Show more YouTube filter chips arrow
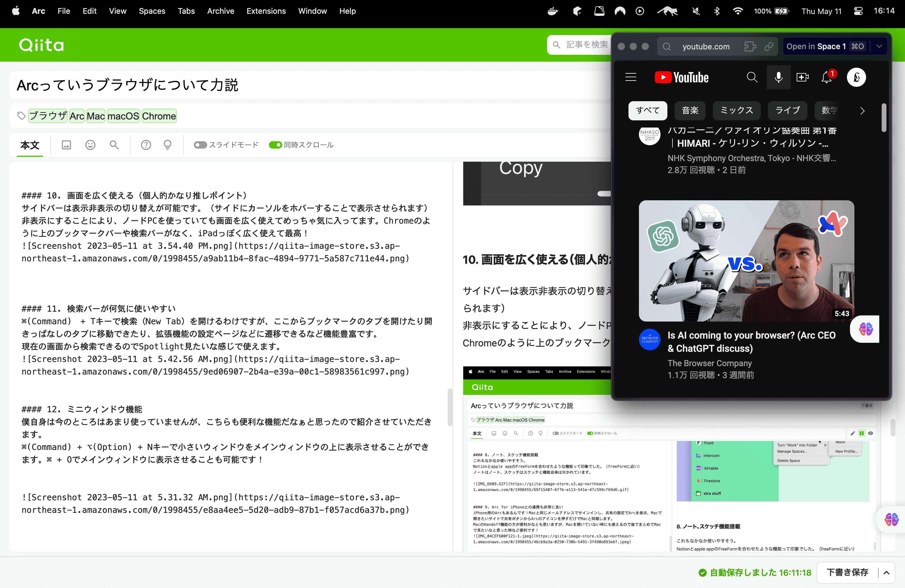 [862, 111]
